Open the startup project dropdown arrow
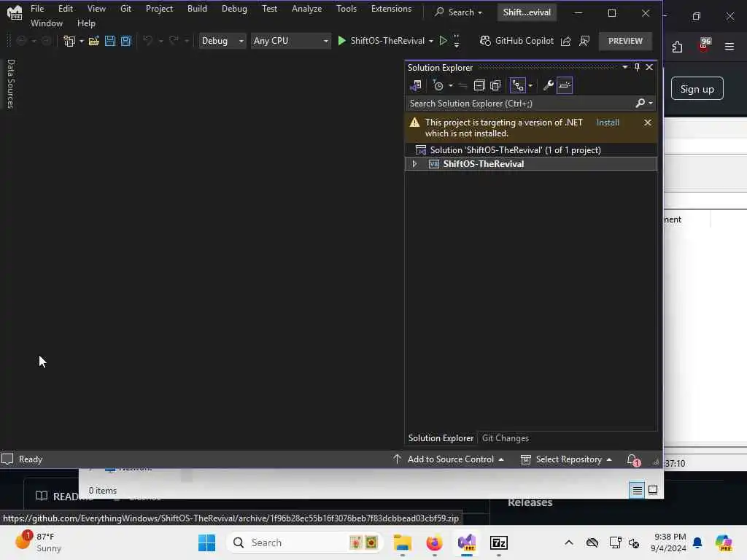Image resolution: width=747 pixels, height=560 pixels. click(x=430, y=41)
